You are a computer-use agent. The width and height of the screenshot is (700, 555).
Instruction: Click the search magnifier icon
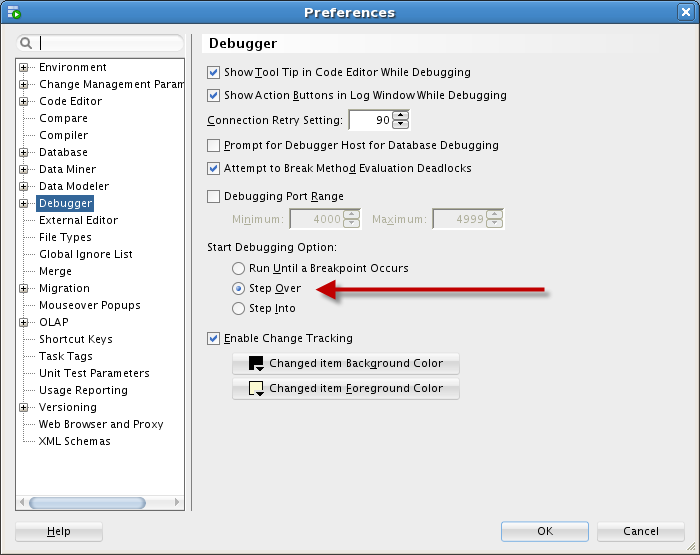[26, 43]
